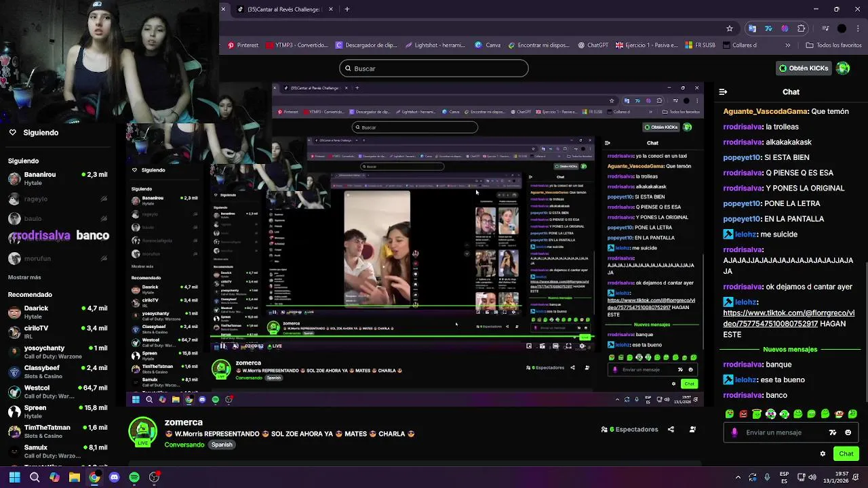868x488 pixels.
Task: Open the Chrome profile avatar
Action: (842, 28)
